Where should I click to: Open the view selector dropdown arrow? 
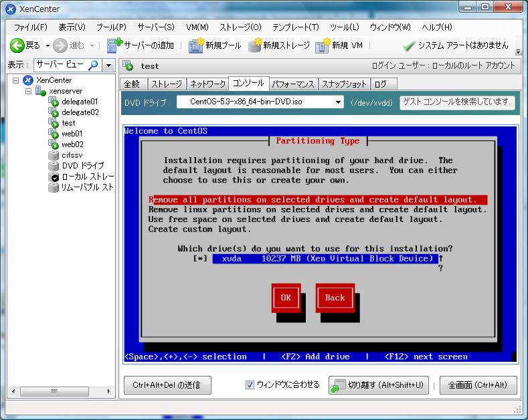pos(108,65)
